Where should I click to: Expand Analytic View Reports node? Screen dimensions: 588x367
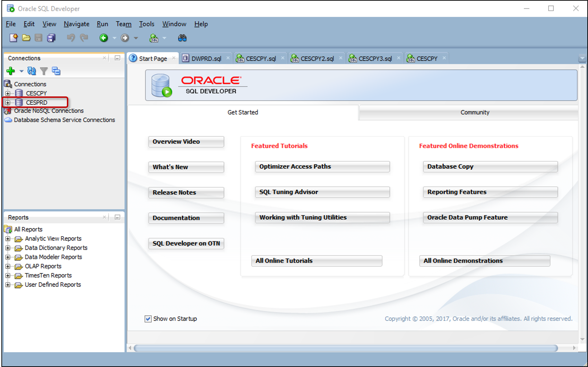pos(8,239)
